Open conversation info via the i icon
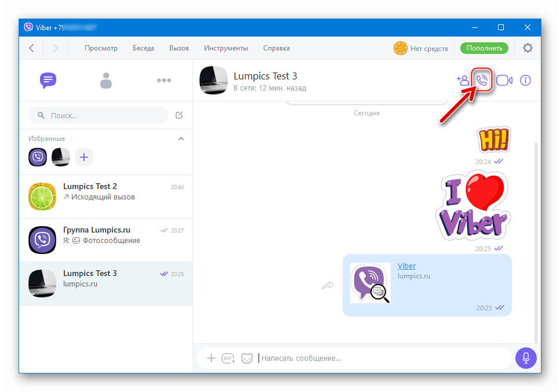The image size is (560, 392). [x=525, y=80]
